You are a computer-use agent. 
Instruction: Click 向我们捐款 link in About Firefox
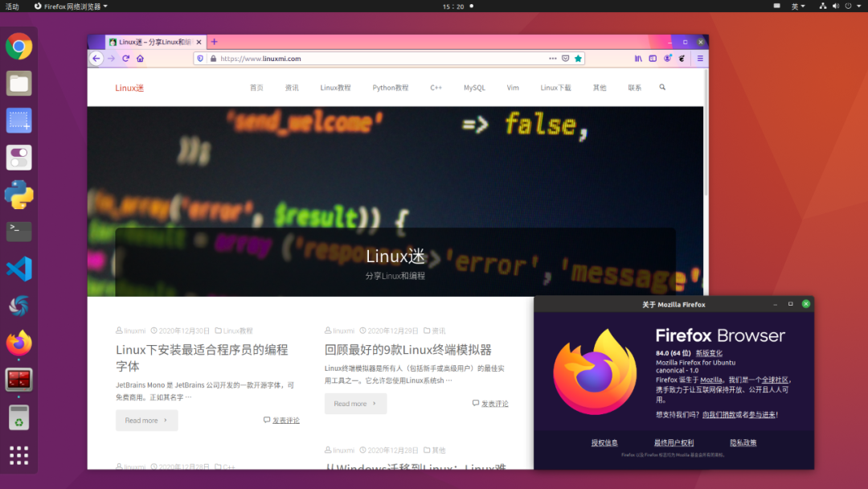coord(719,414)
